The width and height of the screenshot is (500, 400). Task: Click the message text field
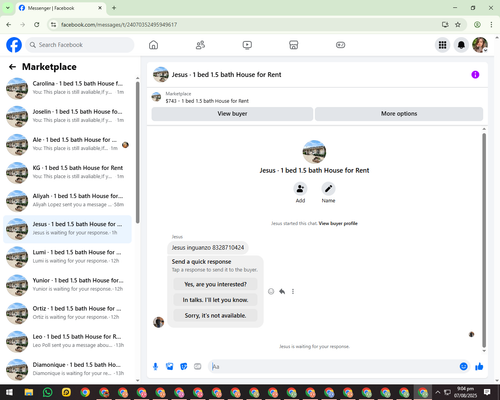pyautogui.click(x=333, y=367)
